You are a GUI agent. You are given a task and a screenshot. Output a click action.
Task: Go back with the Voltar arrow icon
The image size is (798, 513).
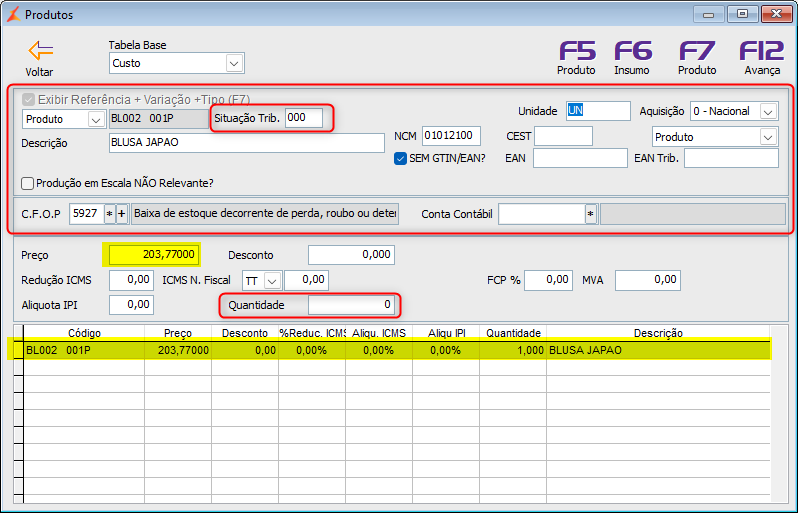41,51
